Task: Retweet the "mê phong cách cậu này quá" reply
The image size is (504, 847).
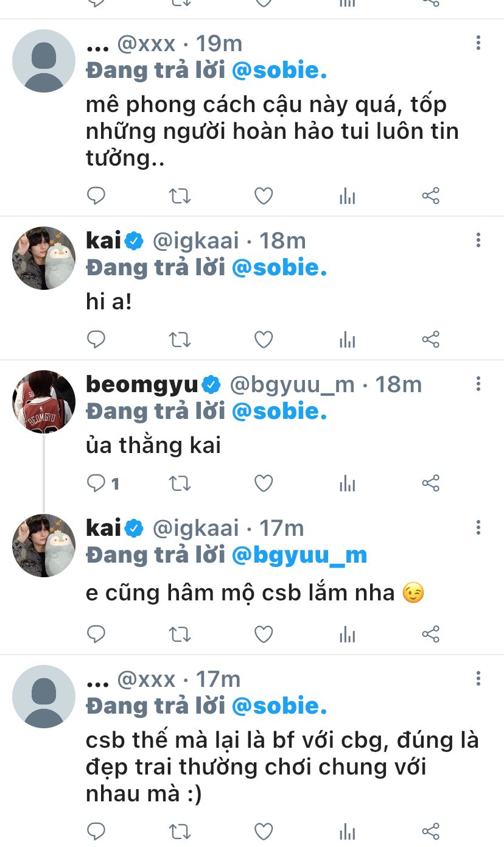Action: pos(180,196)
